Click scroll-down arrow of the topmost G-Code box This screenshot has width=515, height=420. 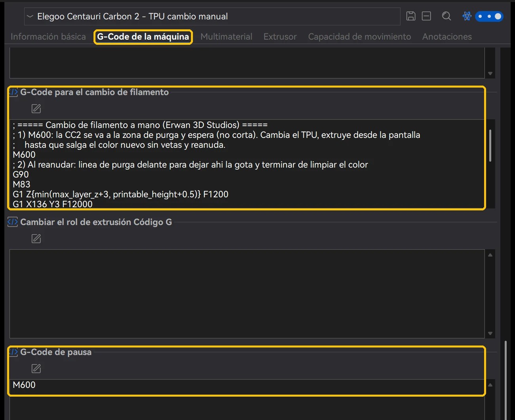(490, 74)
